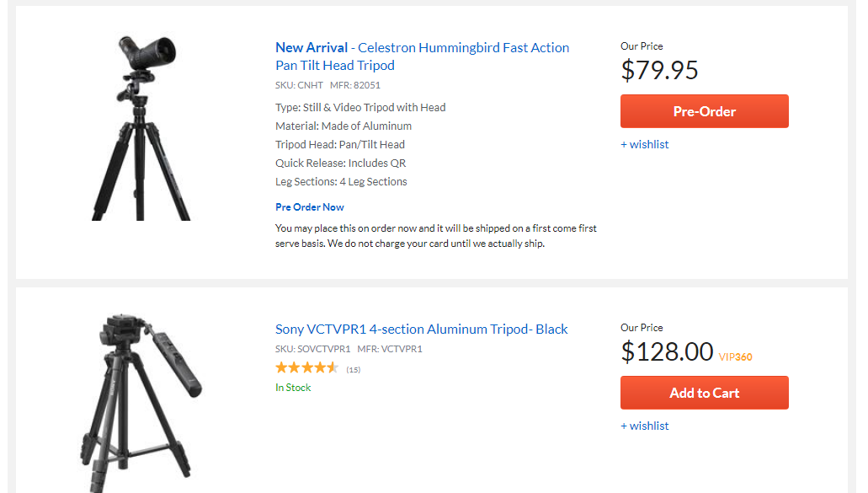Click the $79.95 price

tap(660, 70)
